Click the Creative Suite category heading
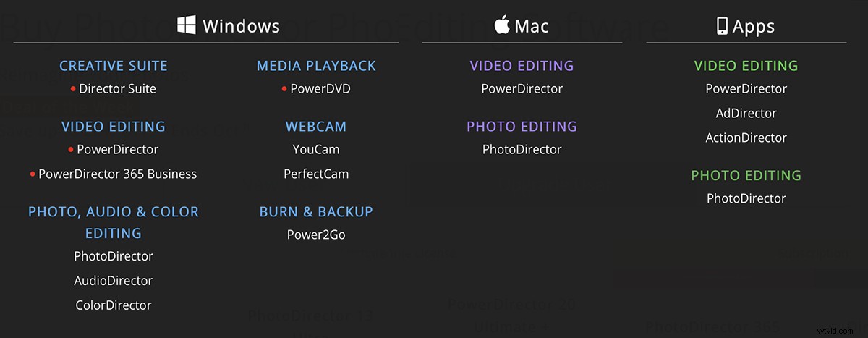The image size is (868, 338). (x=114, y=66)
